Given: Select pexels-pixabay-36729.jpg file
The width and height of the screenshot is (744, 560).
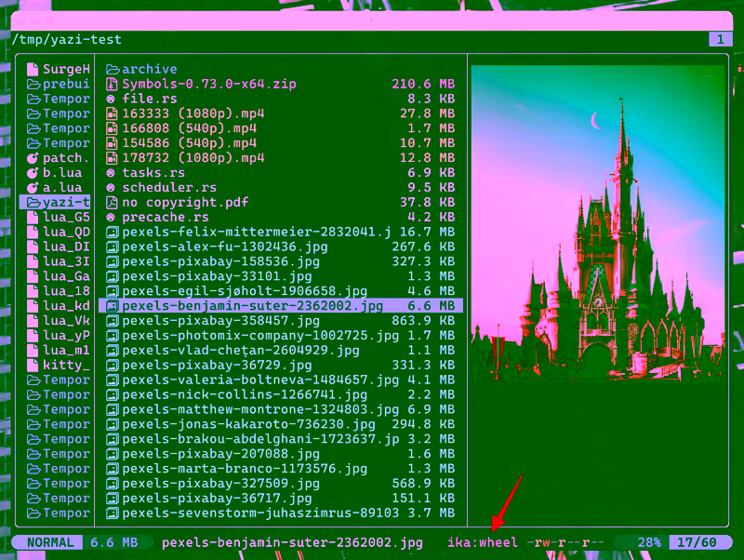Looking at the screenshot, I should (x=281, y=365).
